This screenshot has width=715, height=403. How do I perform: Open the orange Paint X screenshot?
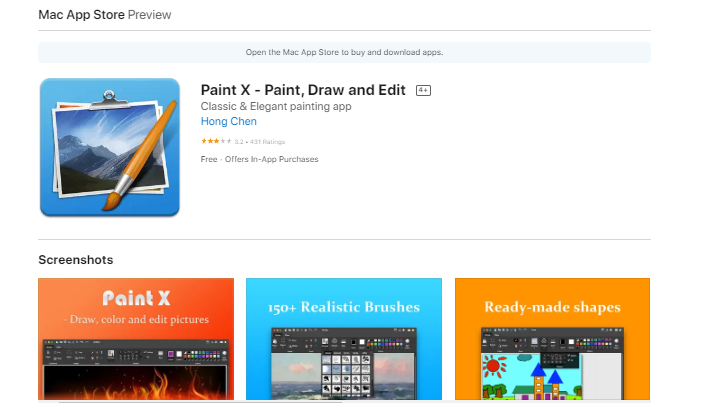point(136,339)
